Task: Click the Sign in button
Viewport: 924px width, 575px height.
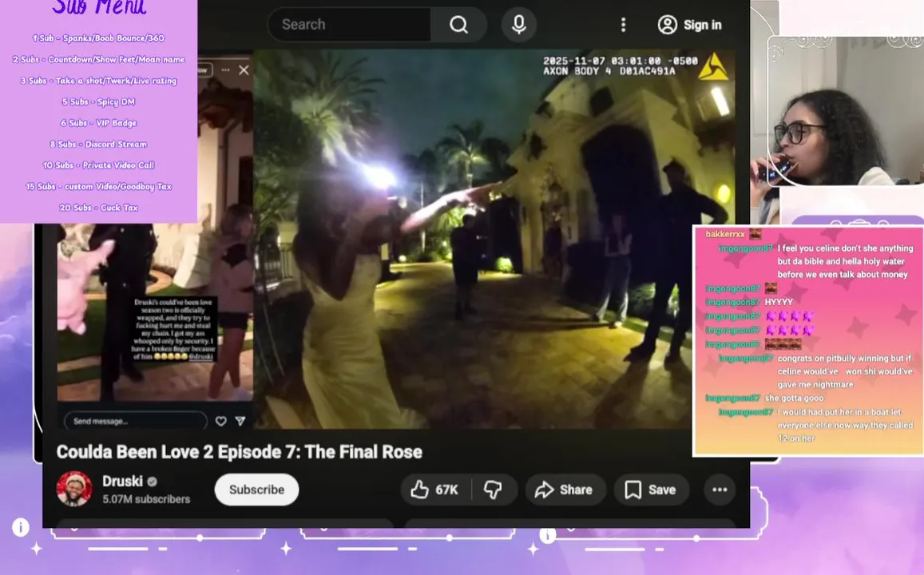Action: tap(689, 25)
